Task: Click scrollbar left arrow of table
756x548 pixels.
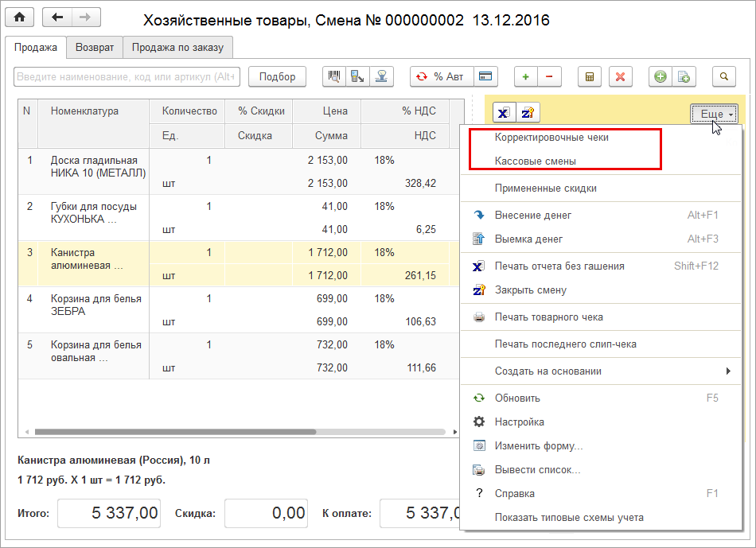Action: click(x=27, y=432)
